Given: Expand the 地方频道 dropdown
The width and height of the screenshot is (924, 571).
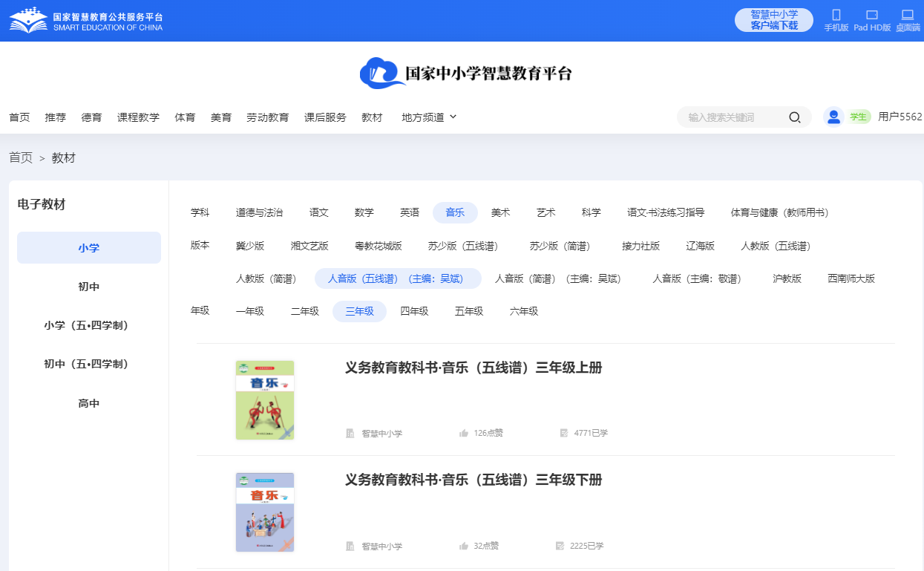Looking at the screenshot, I should point(429,117).
